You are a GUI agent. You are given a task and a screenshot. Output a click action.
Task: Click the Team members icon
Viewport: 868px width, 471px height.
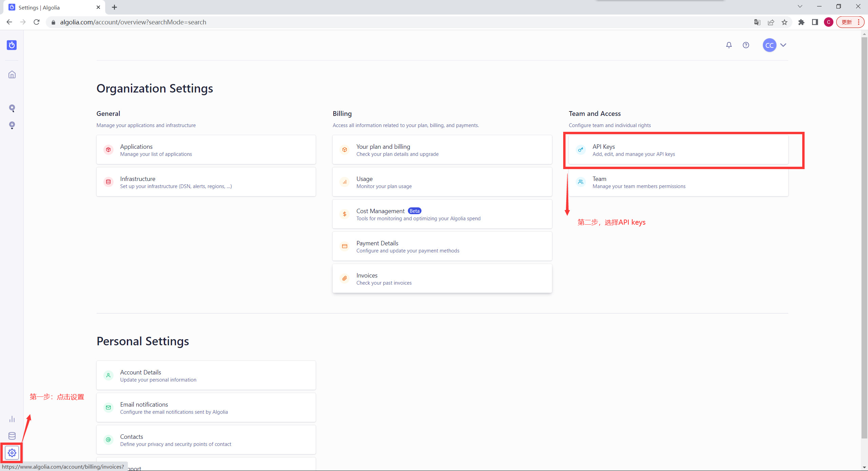[x=580, y=182]
